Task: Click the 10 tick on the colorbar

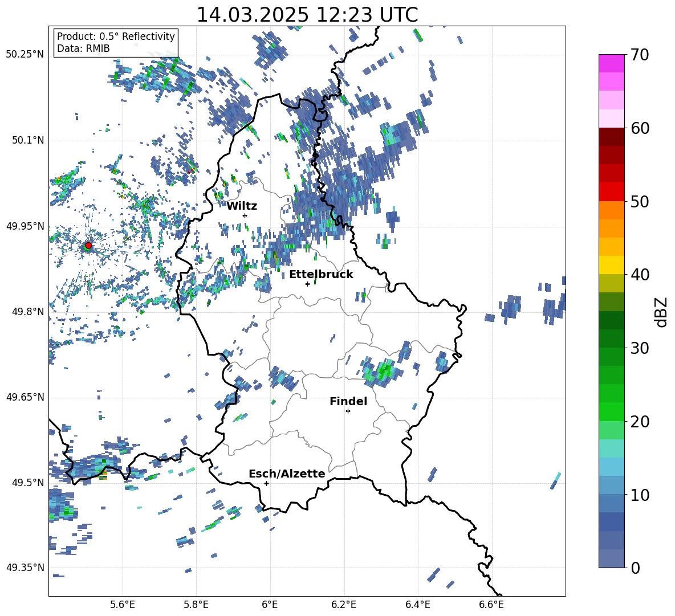Action: click(639, 495)
